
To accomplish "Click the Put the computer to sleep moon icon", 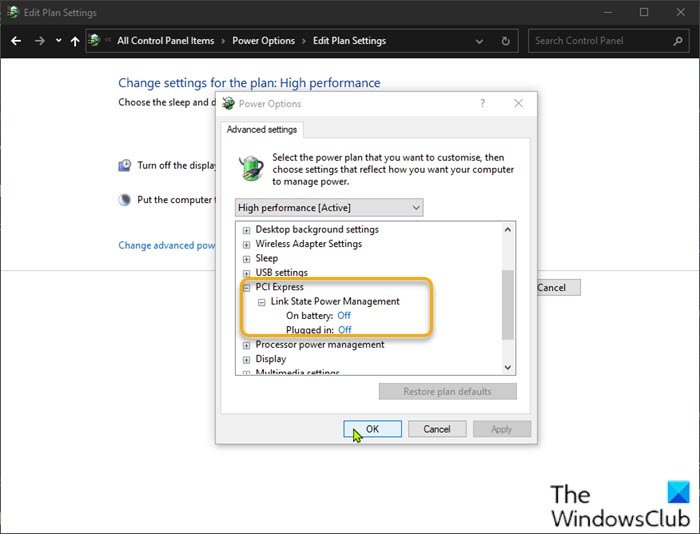I will coord(125,200).
